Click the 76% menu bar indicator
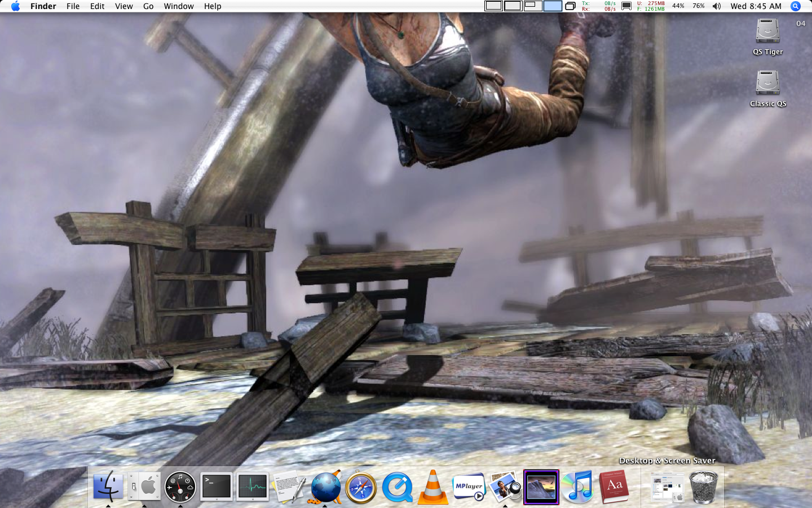The height and width of the screenshot is (508, 812). pyautogui.click(x=699, y=6)
